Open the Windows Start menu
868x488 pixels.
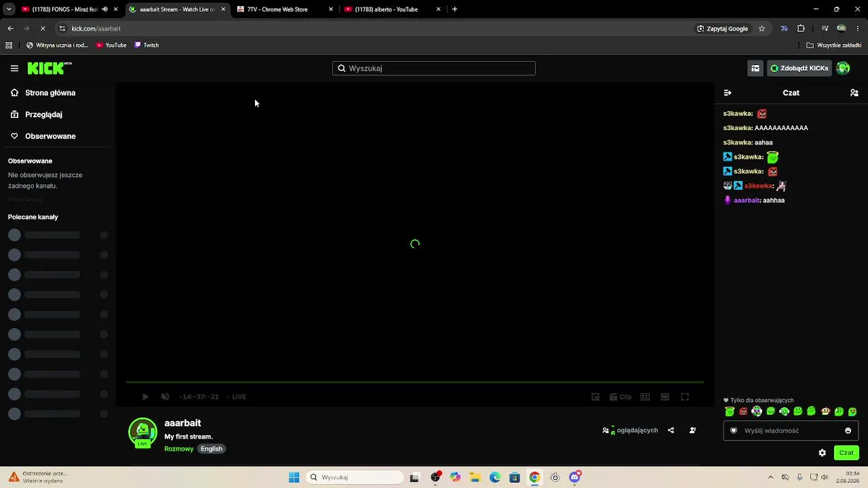pos(294,477)
